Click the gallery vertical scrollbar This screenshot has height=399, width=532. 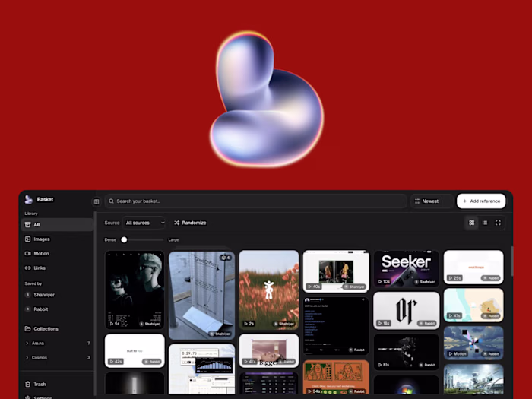click(x=511, y=261)
